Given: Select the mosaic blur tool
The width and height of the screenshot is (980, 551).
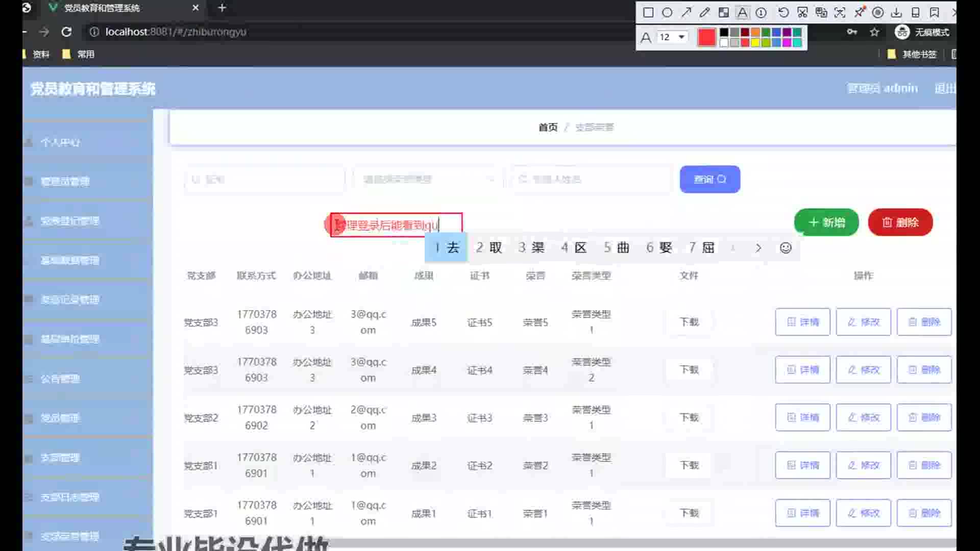Looking at the screenshot, I should tap(724, 13).
